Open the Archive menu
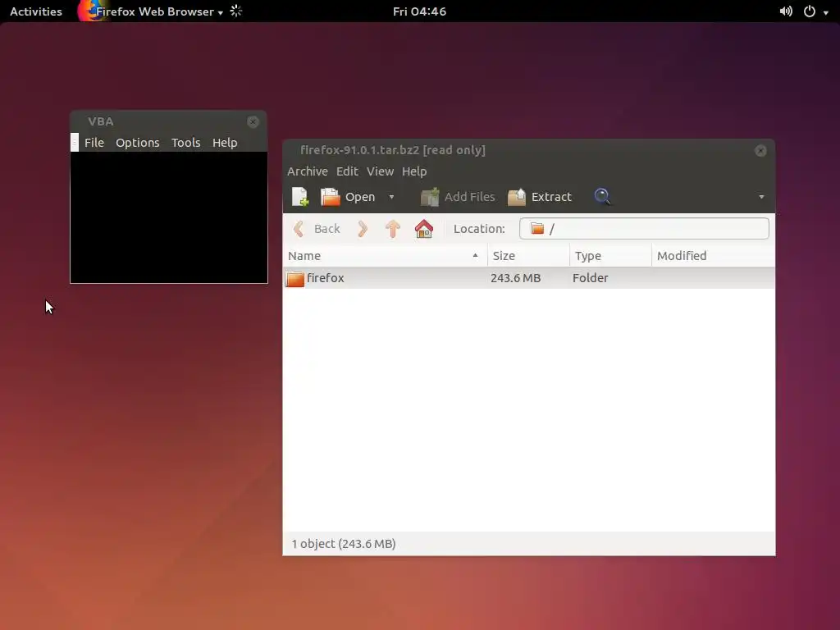840x630 pixels. tap(308, 171)
